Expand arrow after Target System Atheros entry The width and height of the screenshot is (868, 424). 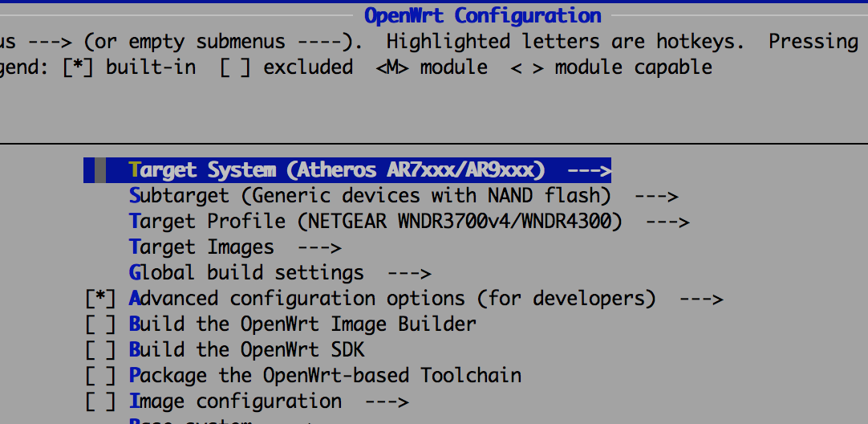point(589,171)
